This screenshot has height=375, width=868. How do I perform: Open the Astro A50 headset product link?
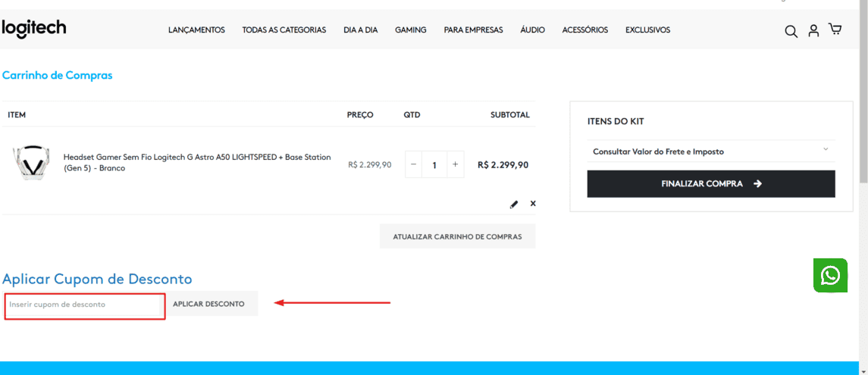tap(197, 163)
